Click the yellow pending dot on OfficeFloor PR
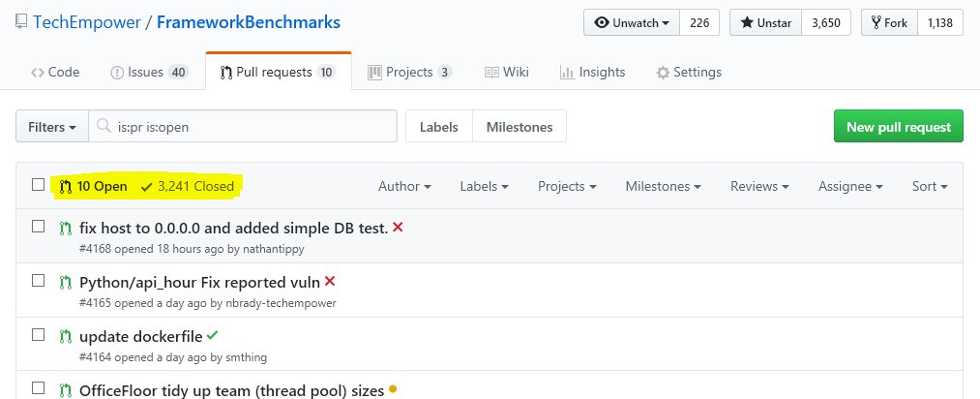This screenshot has height=399, width=980. 393,389
